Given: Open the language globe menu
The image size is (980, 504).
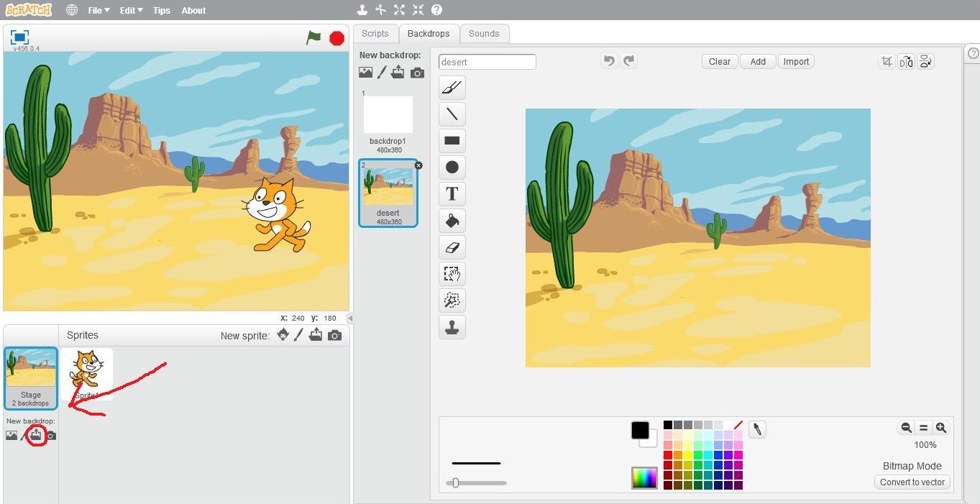Looking at the screenshot, I should click(x=72, y=10).
